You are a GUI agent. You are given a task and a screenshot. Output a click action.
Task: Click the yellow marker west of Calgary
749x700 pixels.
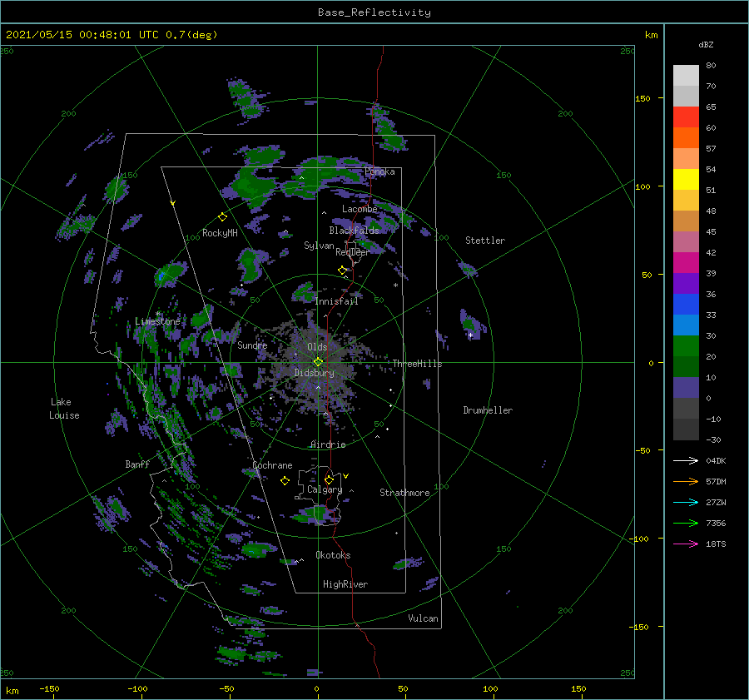(x=285, y=481)
